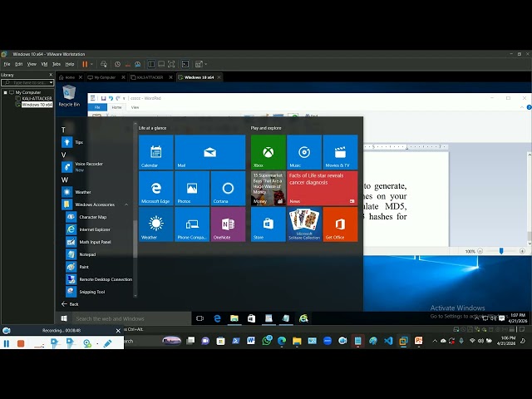
Task: Take a VM snapshot
Action: [117, 64]
